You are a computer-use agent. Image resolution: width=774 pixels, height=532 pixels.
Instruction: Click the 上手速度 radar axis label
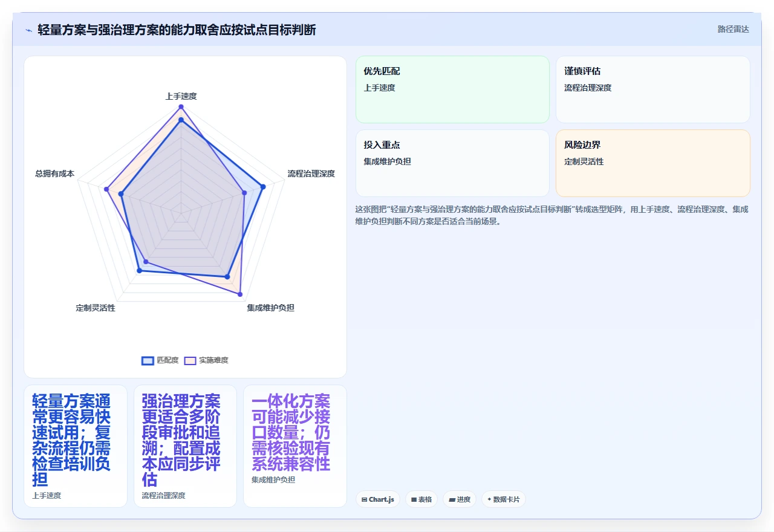pyautogui.click(x=181, y=96)
